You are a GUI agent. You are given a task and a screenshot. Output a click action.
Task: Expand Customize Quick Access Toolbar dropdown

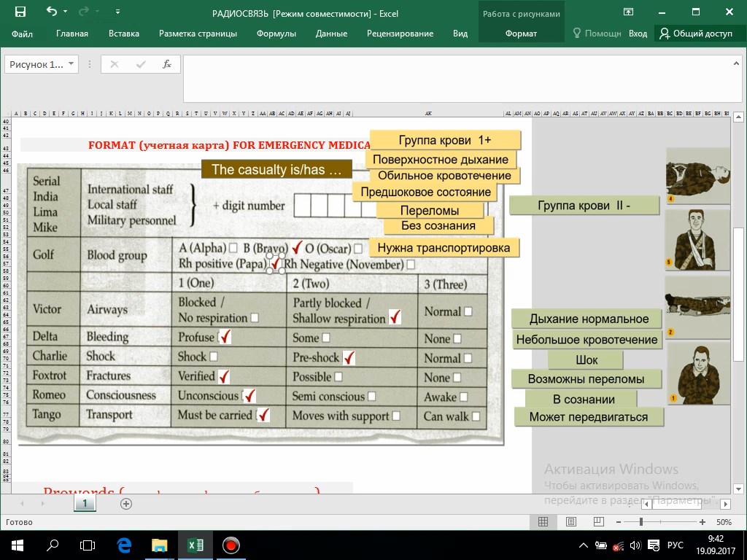117,12
